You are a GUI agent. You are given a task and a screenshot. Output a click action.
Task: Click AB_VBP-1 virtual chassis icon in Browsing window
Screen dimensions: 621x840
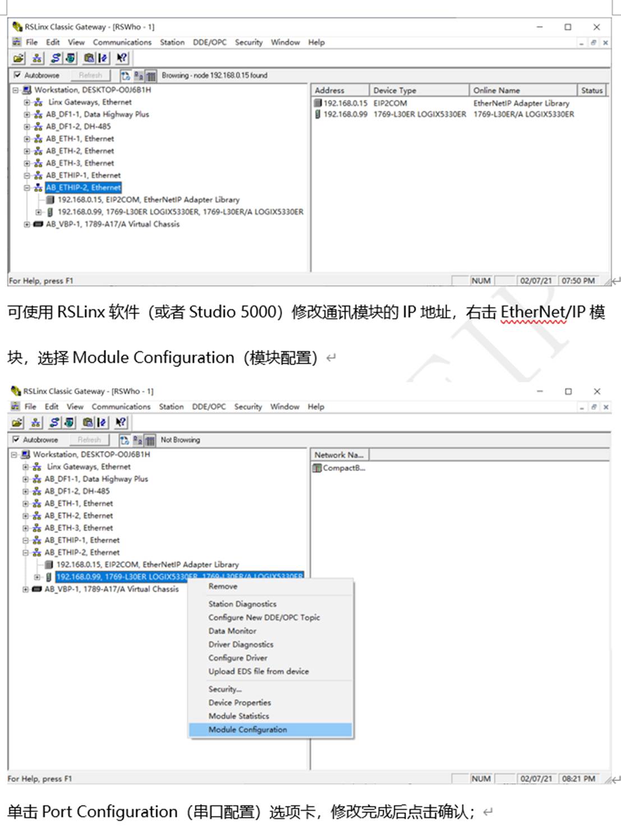(38, 224)
